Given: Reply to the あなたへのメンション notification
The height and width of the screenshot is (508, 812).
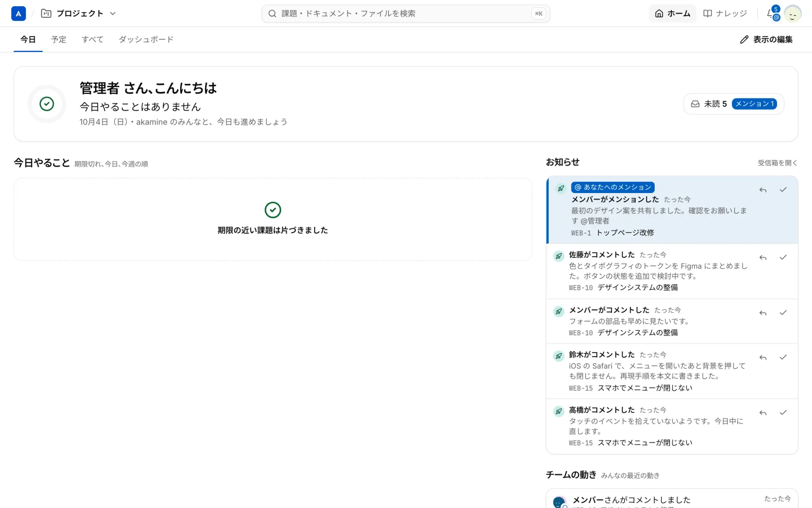Looking at the screenshot, I should click(763, 190).
